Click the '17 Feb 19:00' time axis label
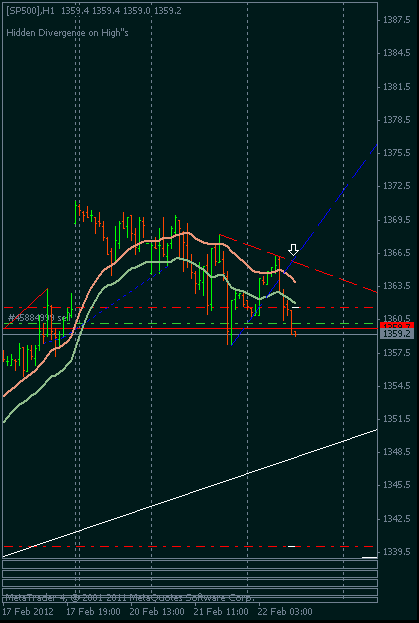Image resolution: width=419 pixels, height=623 pixels. pyautogui.click(x=93, y=611)
